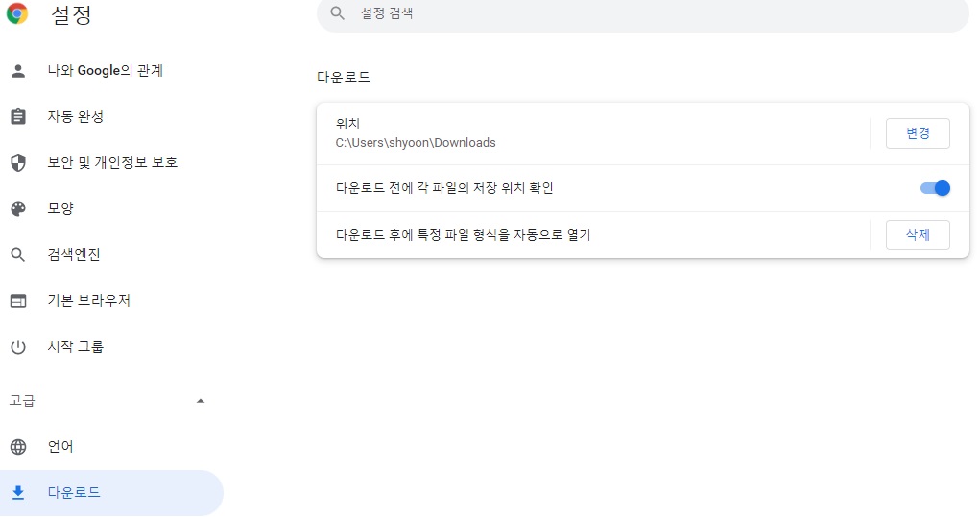This screenshot has width=980, height=517.
Task: Click the clipboard icon beside 자동 완성
Action: click(x=18, y=117)
